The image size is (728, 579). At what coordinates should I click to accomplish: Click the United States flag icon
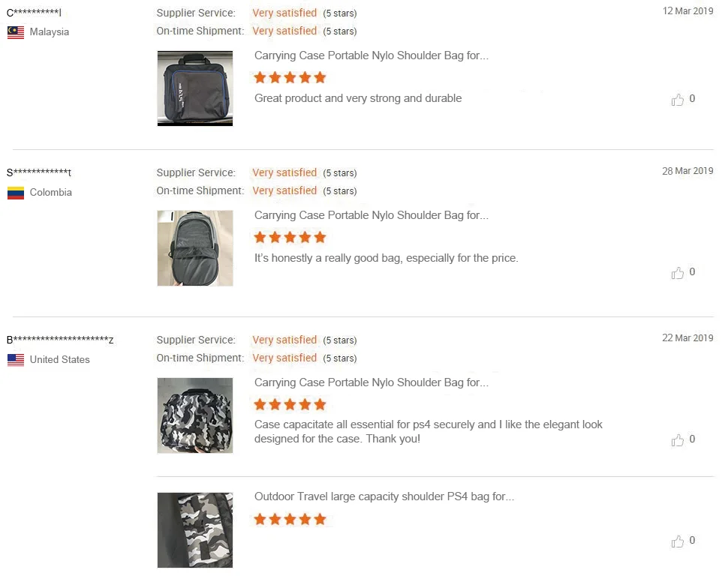click(x=16, y=360)
